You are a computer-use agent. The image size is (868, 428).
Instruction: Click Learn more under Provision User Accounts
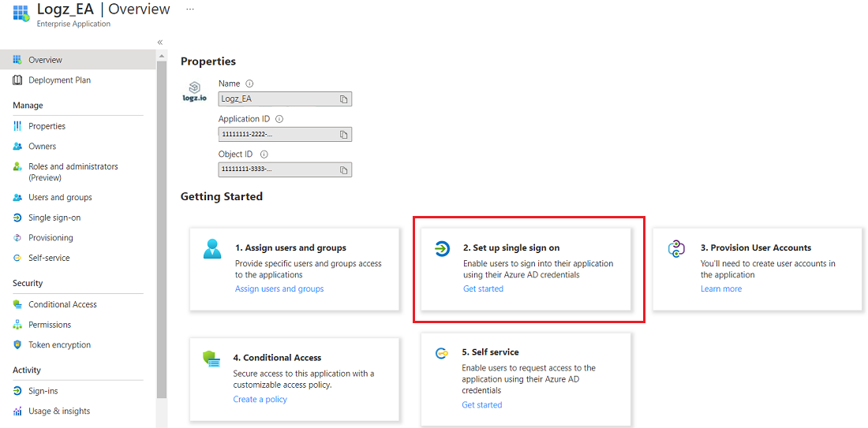click(721, 288)
